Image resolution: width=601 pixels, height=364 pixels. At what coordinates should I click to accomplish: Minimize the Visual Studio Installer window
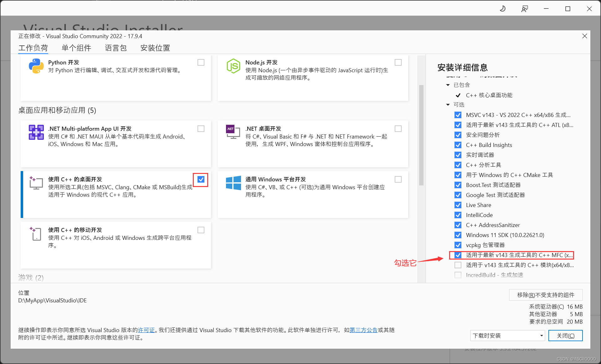click(x=546, y=9)
